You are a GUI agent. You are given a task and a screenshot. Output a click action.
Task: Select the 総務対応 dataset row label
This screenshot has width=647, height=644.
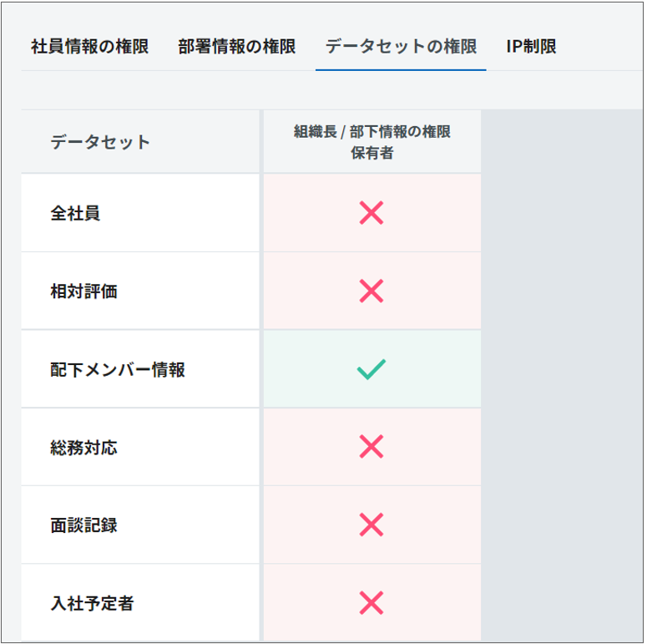83,448
